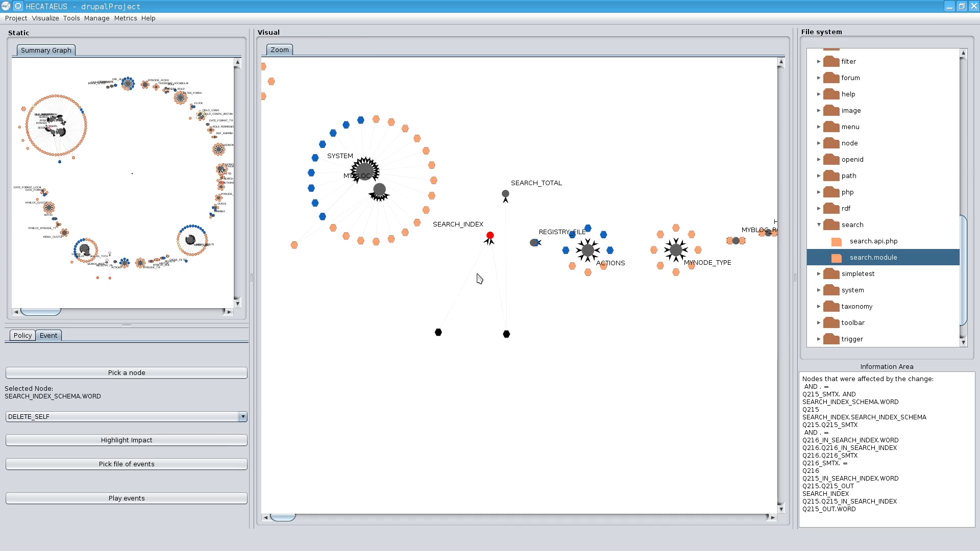Click the help folder icon

[x=831, y=94]
